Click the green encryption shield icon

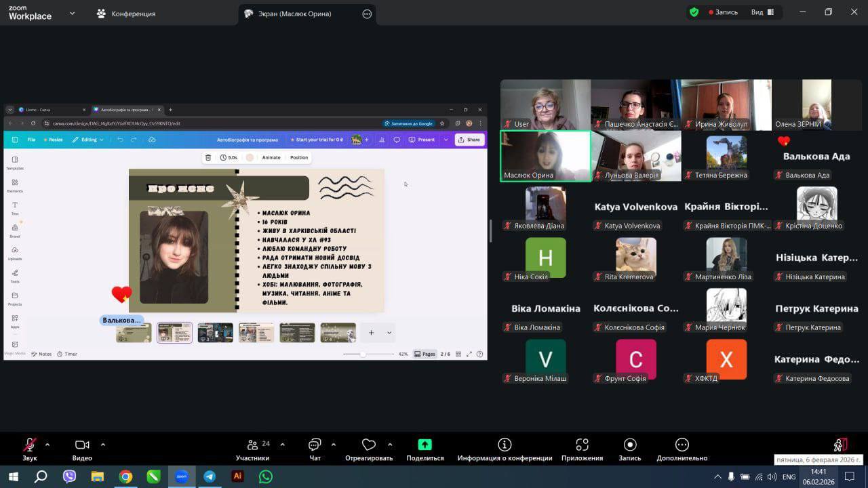click(x=694, y=12)
